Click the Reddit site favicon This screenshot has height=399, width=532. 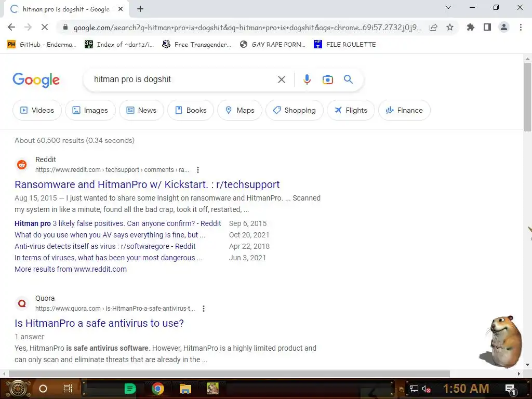[x=22, y=165]
